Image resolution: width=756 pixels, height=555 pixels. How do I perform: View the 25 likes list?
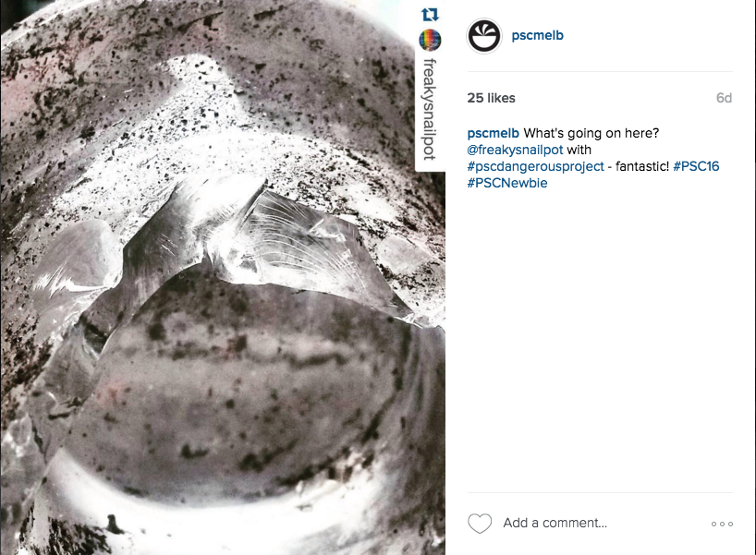(x=491, y=98)
